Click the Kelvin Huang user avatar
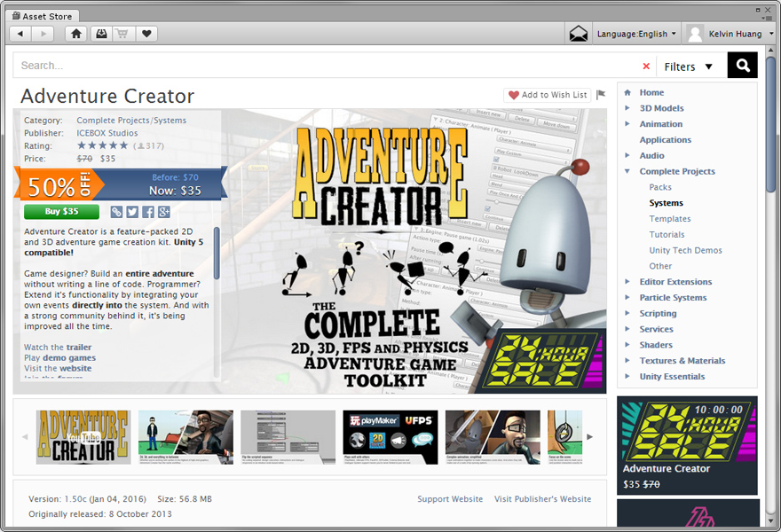Screen dimensions: 781x532 pos(694,34)
